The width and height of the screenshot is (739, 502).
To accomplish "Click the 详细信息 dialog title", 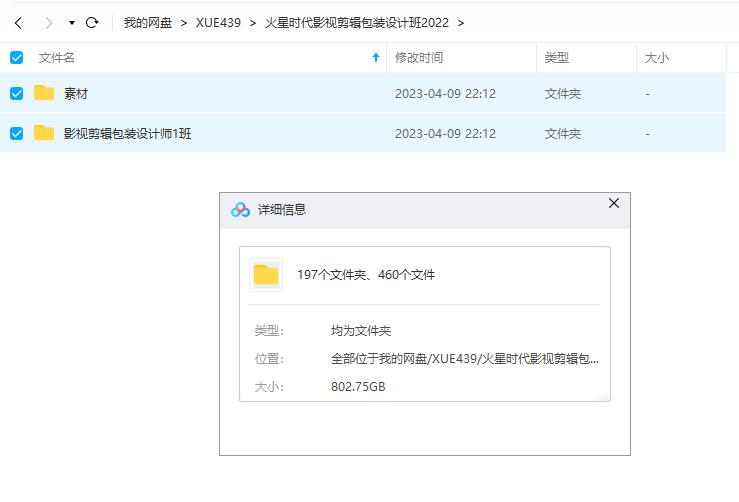I will tap(282, 209).
